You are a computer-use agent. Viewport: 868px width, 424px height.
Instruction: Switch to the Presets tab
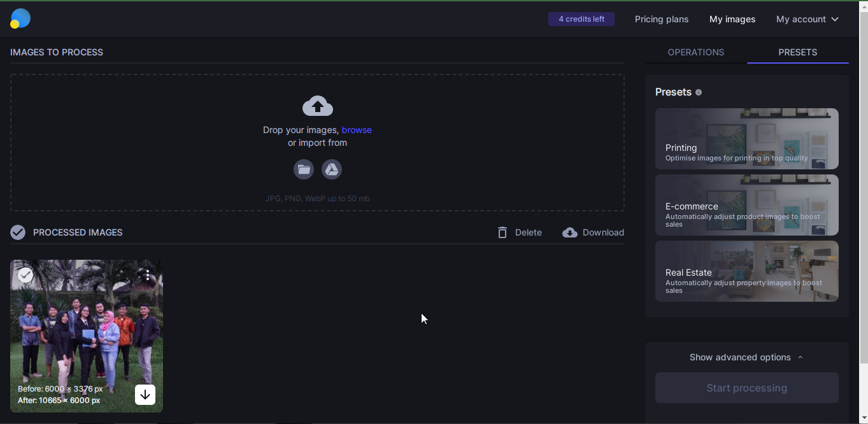(x=798, y=52)
